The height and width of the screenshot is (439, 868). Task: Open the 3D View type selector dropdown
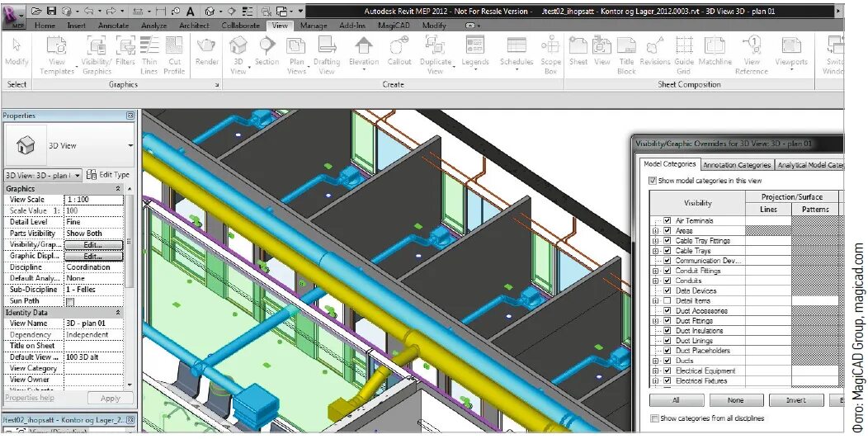tap(130, 145)
